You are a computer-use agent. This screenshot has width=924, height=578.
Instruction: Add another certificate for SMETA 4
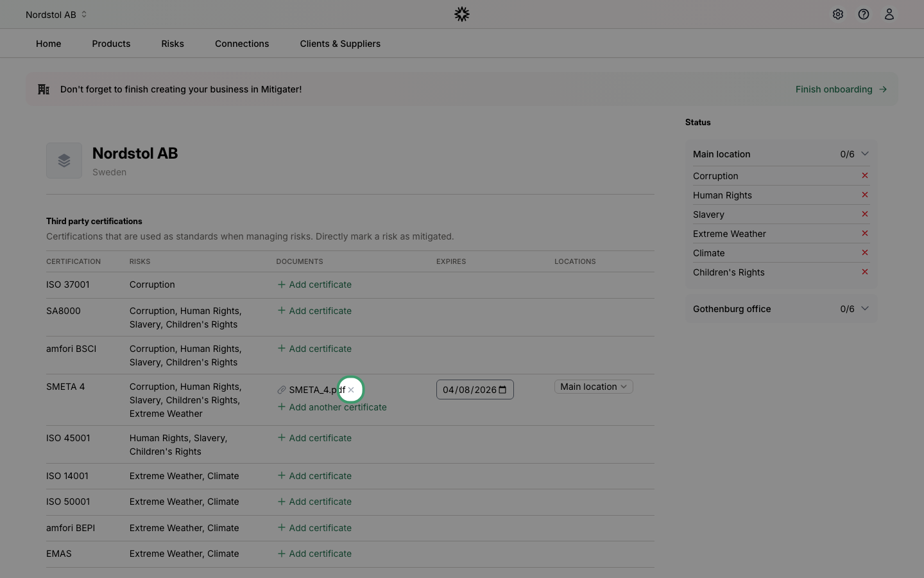[332, 407]
